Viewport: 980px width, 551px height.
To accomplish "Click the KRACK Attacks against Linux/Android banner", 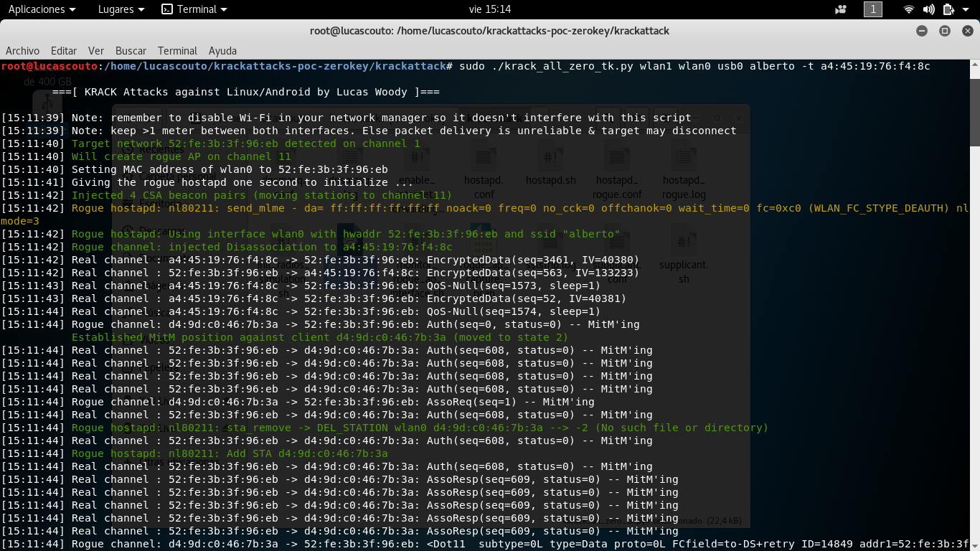I will pos(245,92).
